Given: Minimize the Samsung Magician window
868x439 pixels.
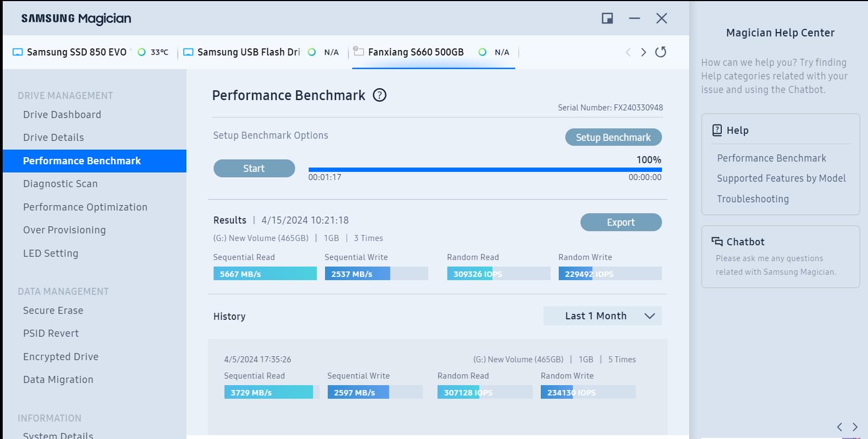Looking at the screenshot, I should (634, 18).
